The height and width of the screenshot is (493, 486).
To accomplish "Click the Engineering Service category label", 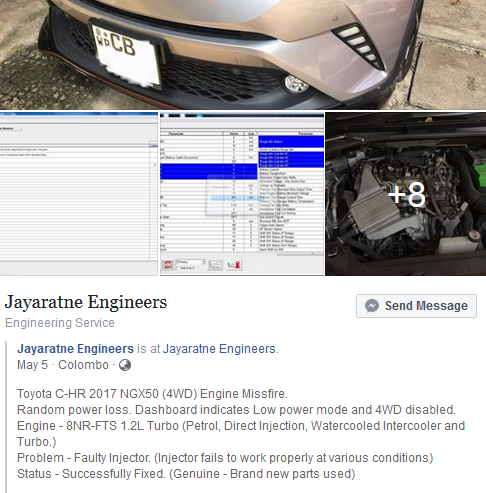I will [x=60, y=323].
